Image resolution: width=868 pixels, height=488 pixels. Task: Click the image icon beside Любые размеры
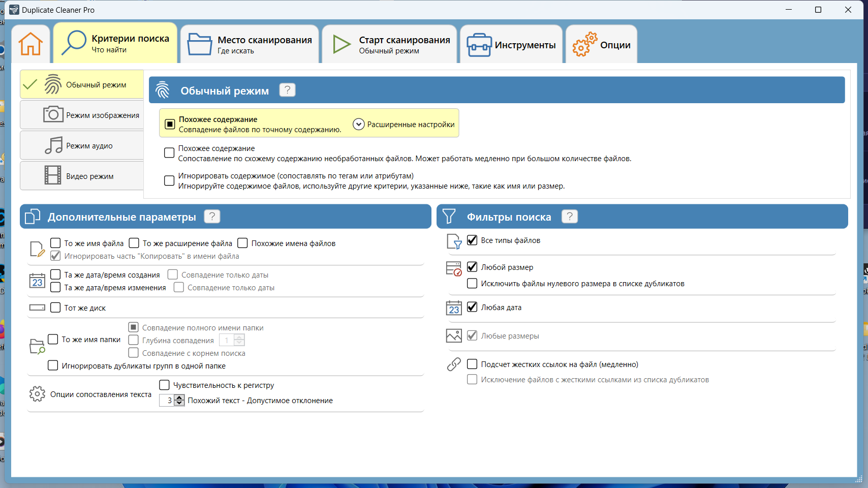point(454,335)
